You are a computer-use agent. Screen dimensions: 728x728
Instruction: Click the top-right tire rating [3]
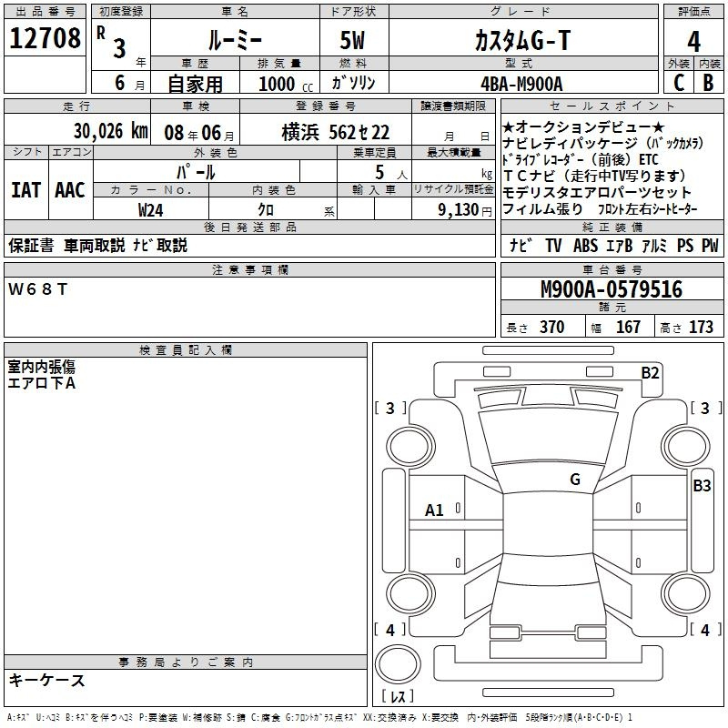pyautogui.click(x=700, y=408)
